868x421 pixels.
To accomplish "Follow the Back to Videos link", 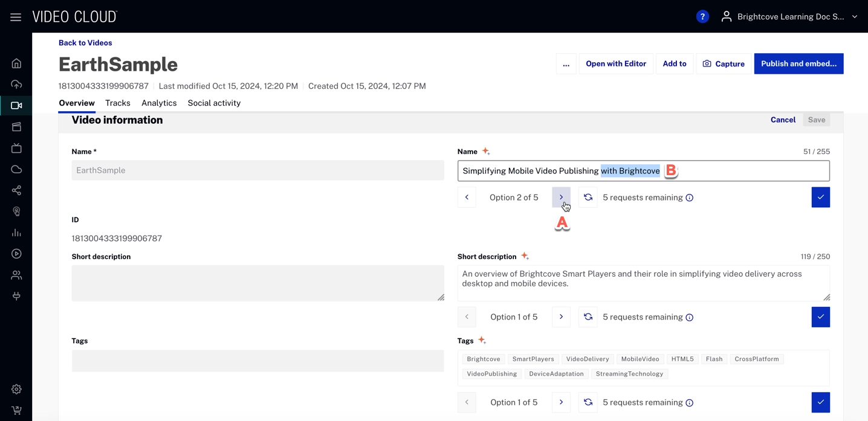I will click(85, 43).
